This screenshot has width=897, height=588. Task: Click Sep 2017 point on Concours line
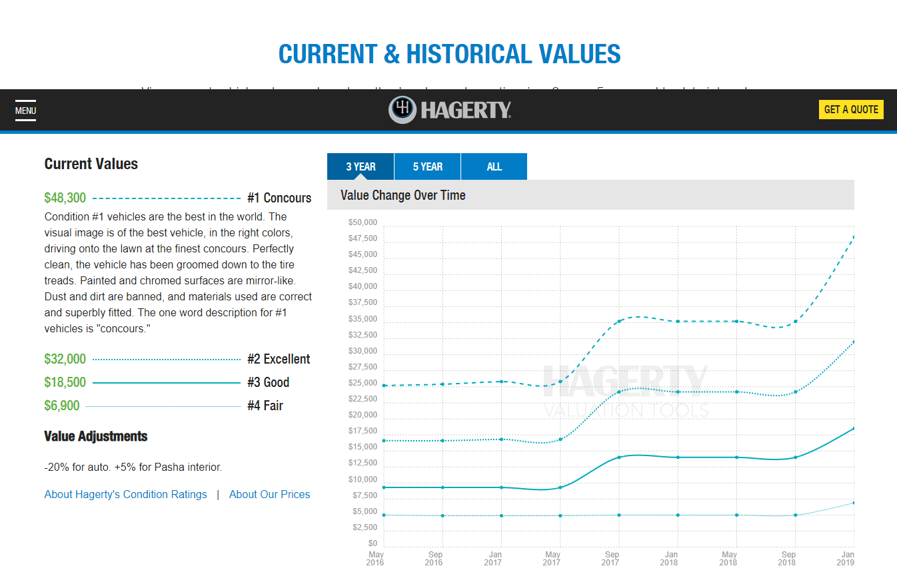[619, 321]
